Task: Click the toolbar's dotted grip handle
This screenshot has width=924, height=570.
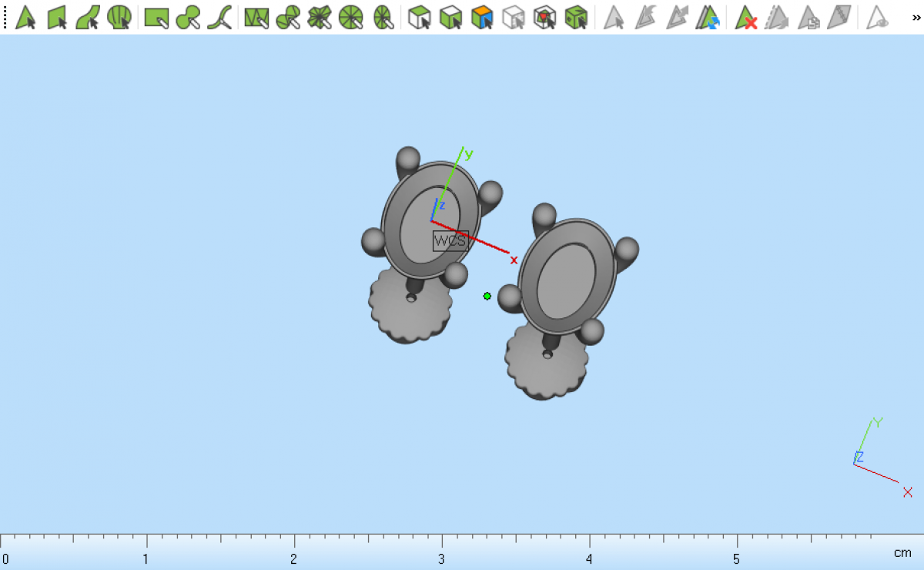Action: 5,17
